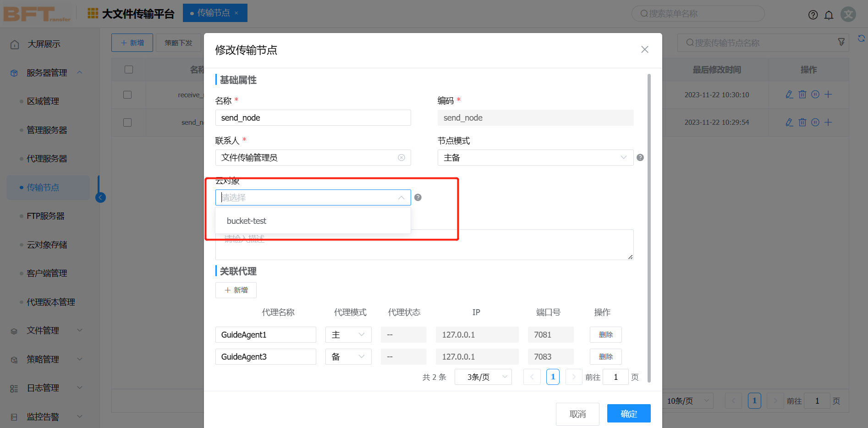This screenshot has width=868, height=428.
Task: Click the user avatar showing 文
Action: coord(849,14)
